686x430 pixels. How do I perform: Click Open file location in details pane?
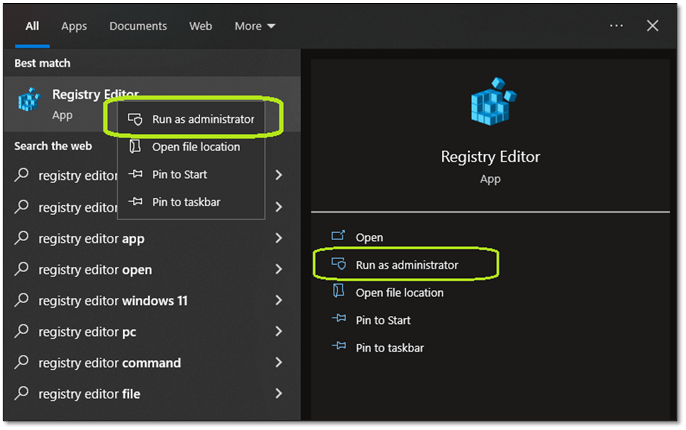click(x=399, y=293)
